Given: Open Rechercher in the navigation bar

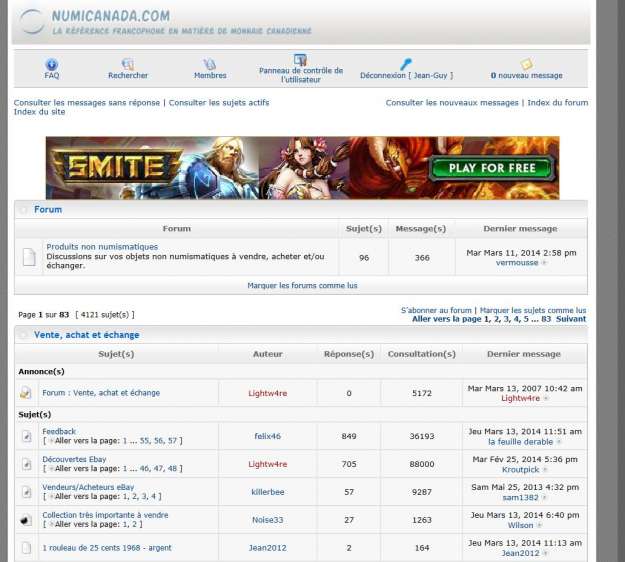Looking at the screenshot, I should [x=128, y=75].
